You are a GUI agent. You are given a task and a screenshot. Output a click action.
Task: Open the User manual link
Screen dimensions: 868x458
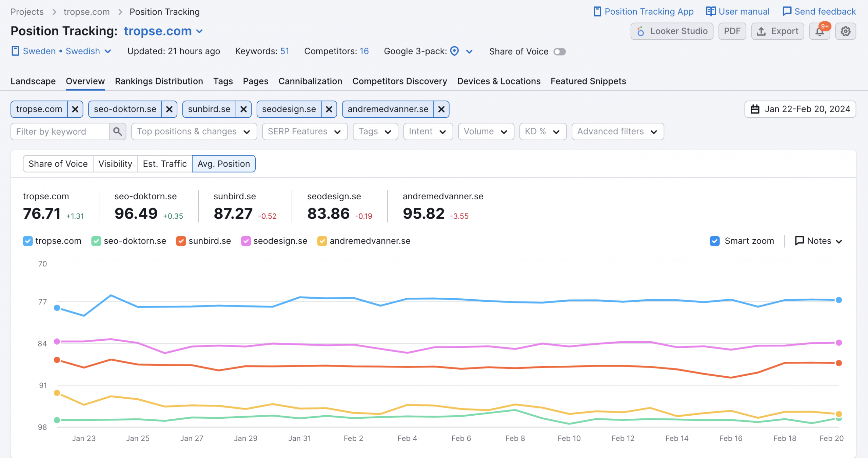[x=738, y=12]
